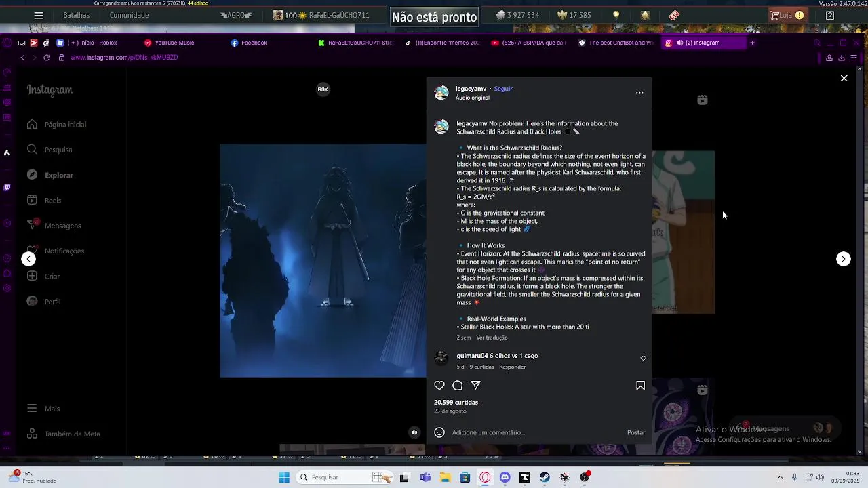Viewport: 868px width, 488px height.
Task: Reload the page with the refresh icon
Action: tap(46, 58)
